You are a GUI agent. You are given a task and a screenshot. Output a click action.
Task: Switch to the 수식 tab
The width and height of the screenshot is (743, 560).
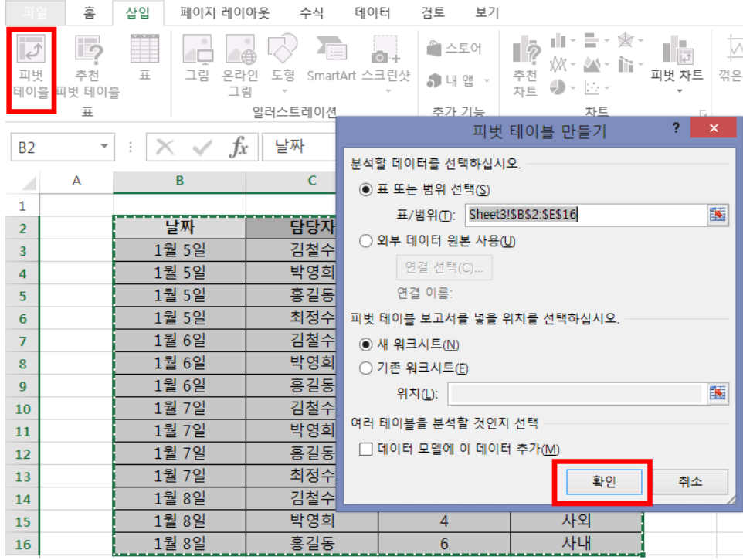pyautogui.click(x=311, y=13)
